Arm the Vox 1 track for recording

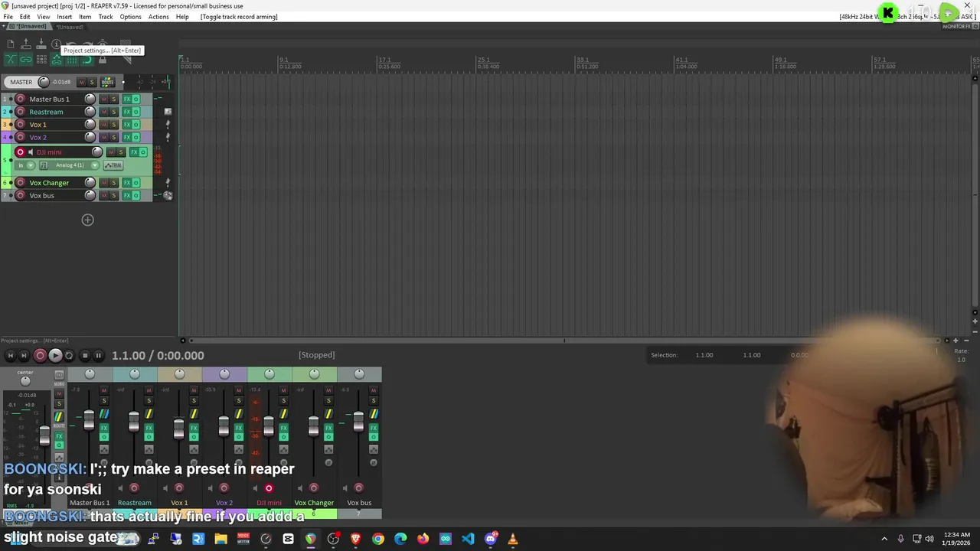[x=21, y=125]
